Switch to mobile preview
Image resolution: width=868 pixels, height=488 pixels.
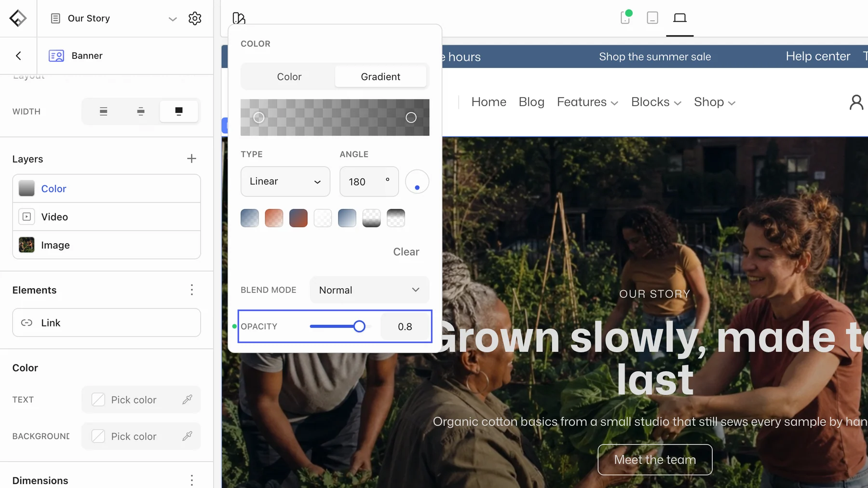pyautogui.click(x=625, y=18)
